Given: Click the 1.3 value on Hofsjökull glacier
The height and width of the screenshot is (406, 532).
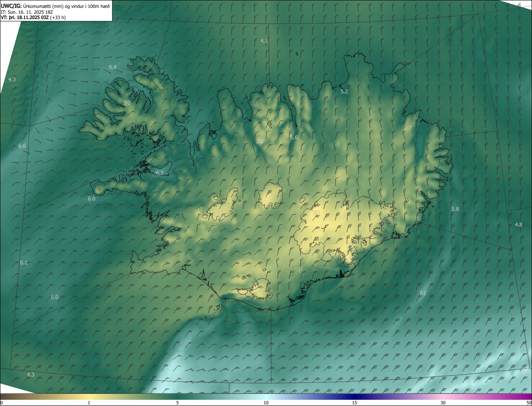Looking at the screenshot, I should [267, 200].
